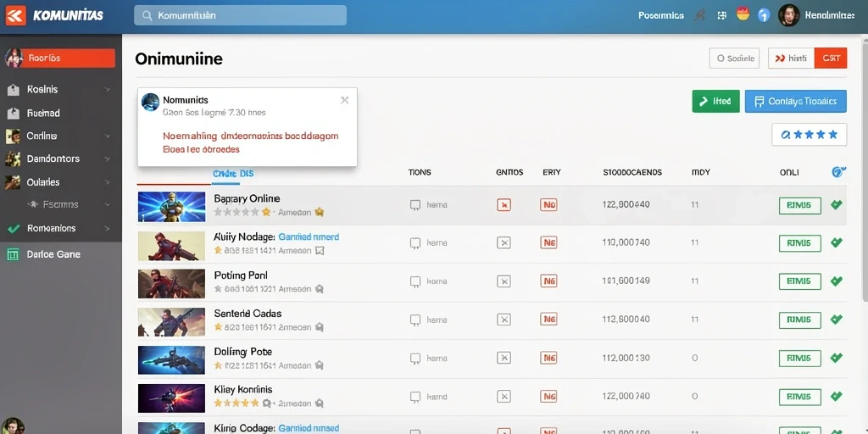Viewport: 868px width, 434px height.
Task: Open the Darloe Gane sidebar item
Action: click(x=53, y=254)
